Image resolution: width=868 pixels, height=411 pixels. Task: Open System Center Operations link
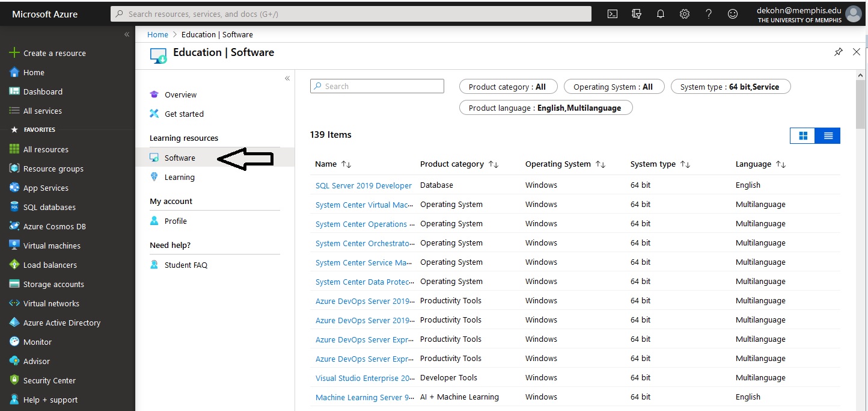(365, 224)
